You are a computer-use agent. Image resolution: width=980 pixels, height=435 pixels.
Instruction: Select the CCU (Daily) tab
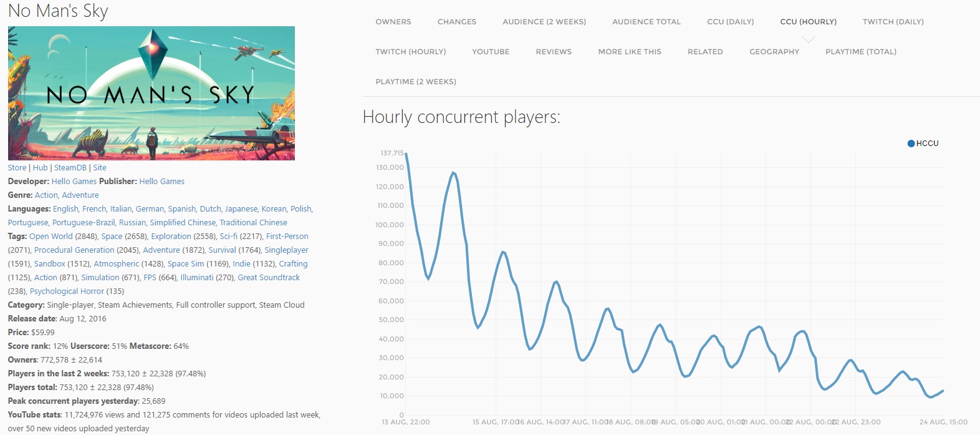point(730,22)
